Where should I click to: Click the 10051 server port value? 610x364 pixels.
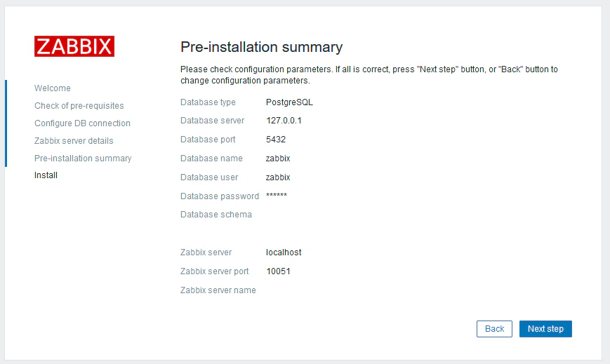tap(278, 271)
